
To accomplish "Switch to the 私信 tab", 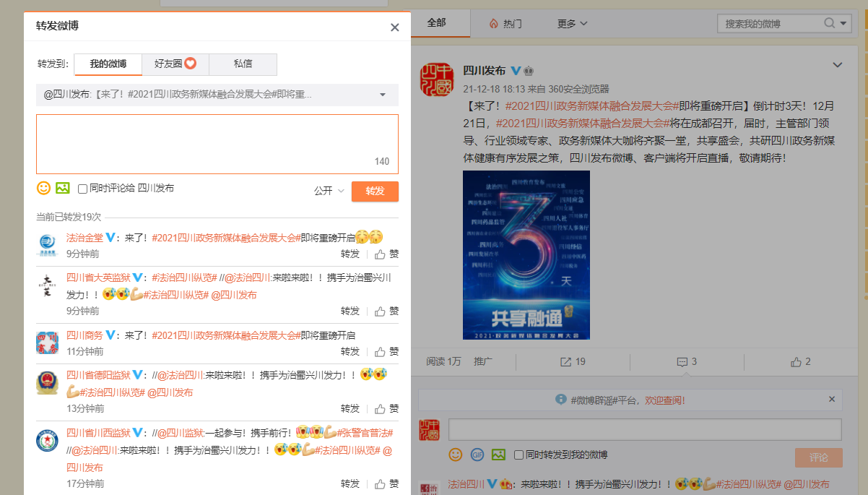I will tap(243, 64).
